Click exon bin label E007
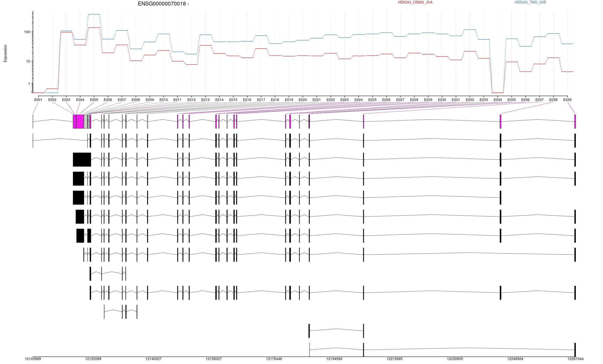 [122, 100]
